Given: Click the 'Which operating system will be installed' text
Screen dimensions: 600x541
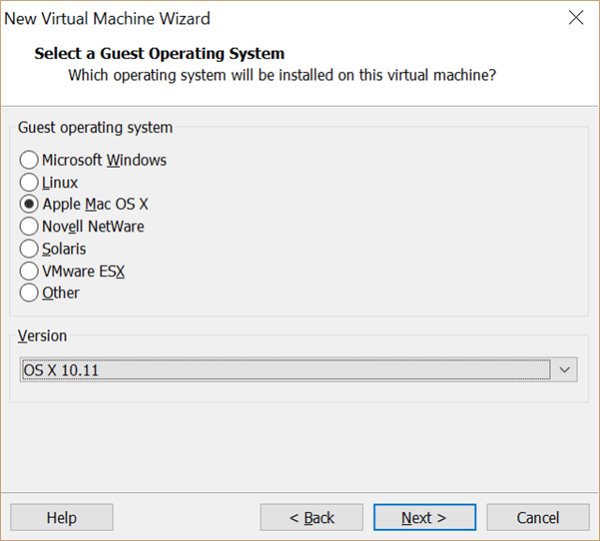Looking at the screenshot, I should pos(282,75).
